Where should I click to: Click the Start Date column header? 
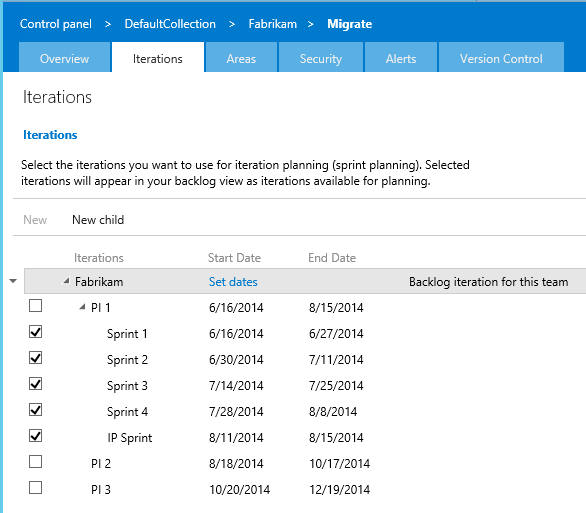(x=234, y=258)
